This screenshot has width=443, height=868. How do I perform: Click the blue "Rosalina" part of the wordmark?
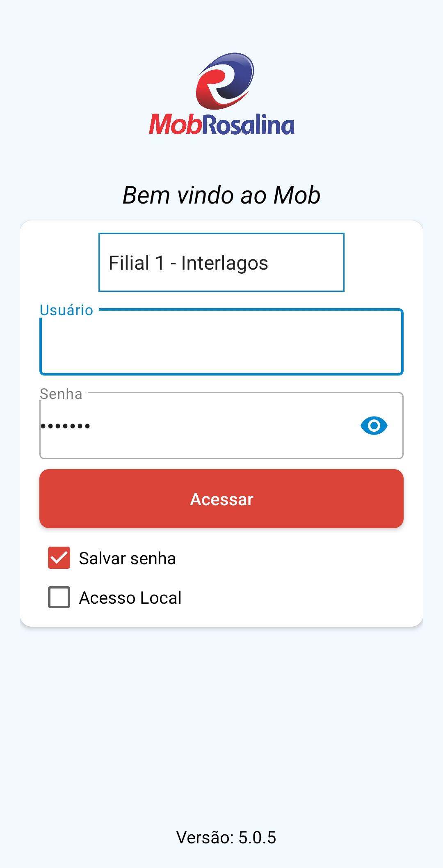click(x=248, y=125)
